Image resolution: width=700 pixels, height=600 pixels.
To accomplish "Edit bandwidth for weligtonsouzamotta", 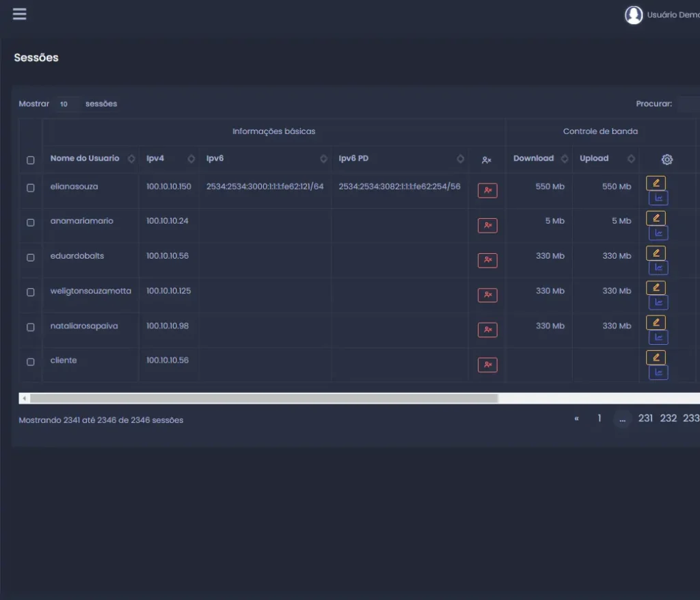I will [656, 288].
